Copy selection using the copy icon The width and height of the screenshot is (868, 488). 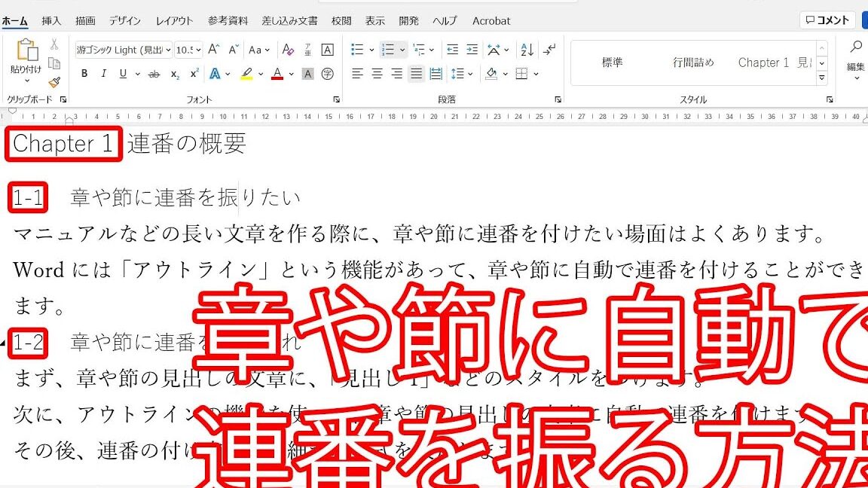click(54, 63)
